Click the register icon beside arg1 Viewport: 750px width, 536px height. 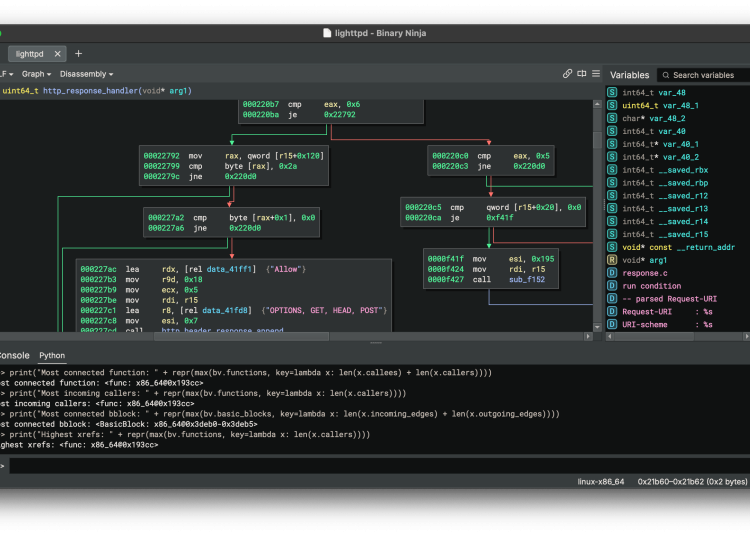(612, 260)
